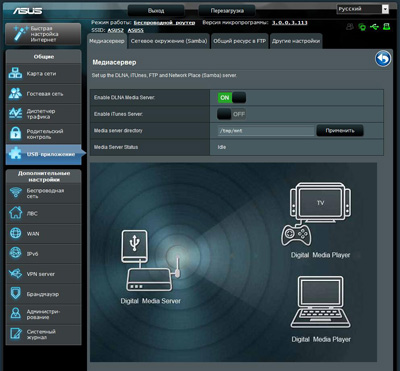Viewport: 400px width, 371px height.
Task: Open firmware version 3.0.0.3.113 link
Action: 290,23
